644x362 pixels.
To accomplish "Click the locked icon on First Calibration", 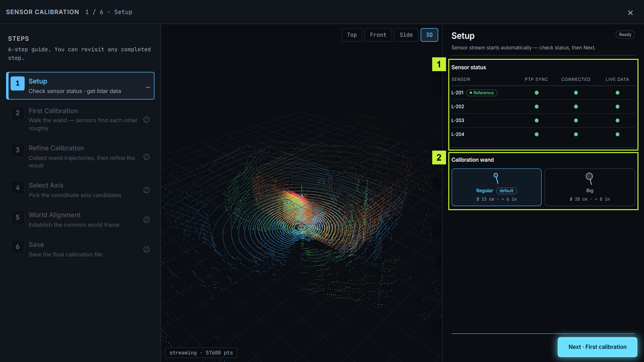I will point(146,120).
